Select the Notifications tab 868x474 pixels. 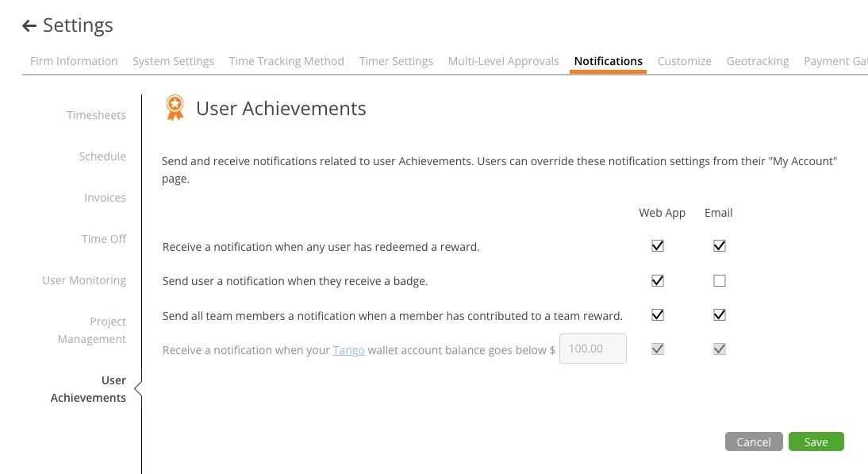608,61
